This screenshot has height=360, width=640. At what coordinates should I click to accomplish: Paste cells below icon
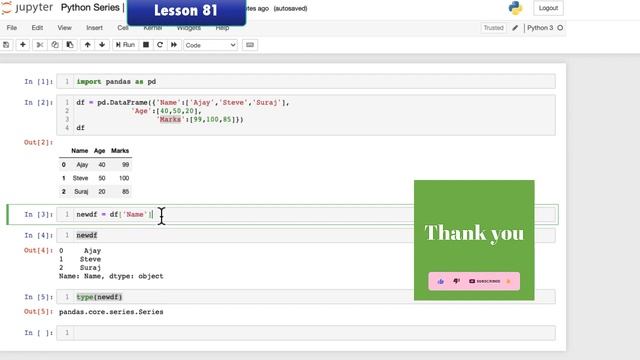click(70, 45)
